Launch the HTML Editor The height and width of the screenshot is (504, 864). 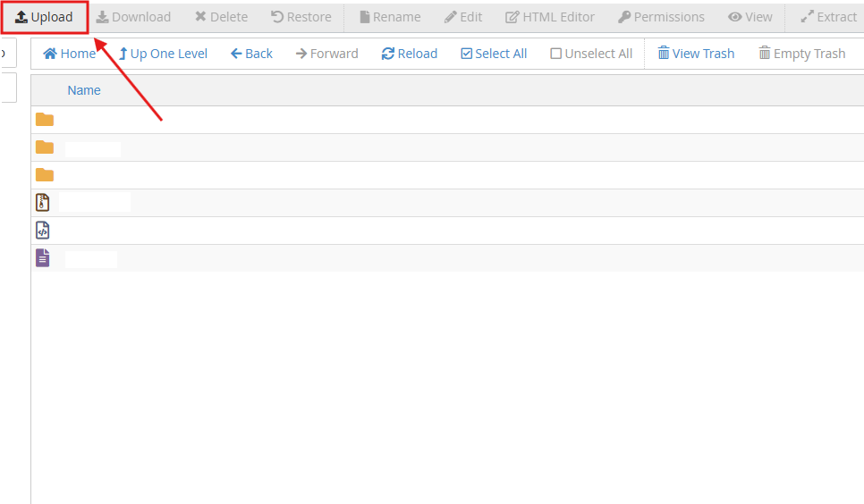[550, 17]
